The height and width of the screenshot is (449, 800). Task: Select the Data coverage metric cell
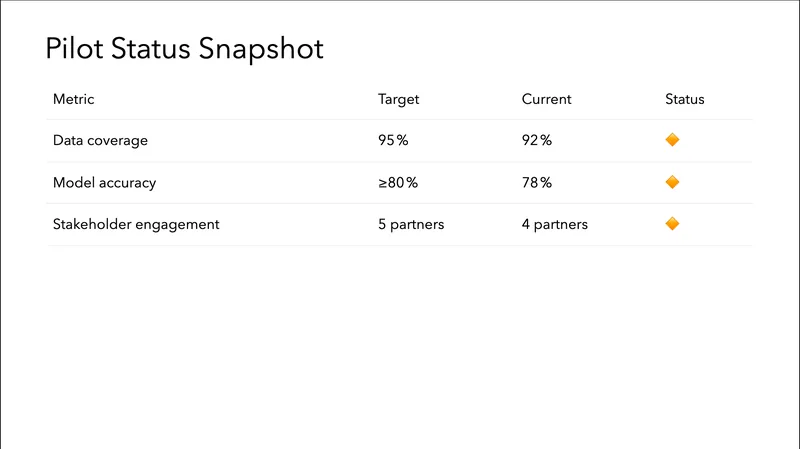[100, 141]
